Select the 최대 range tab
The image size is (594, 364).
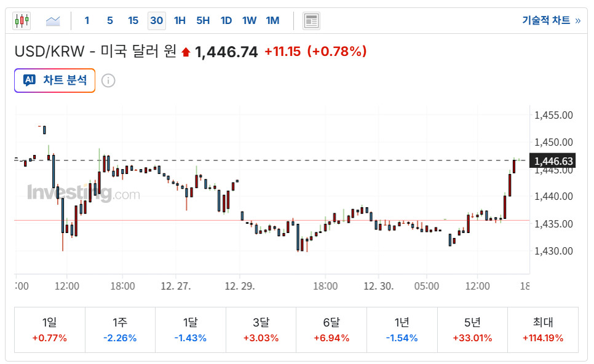tap(543, 330)
